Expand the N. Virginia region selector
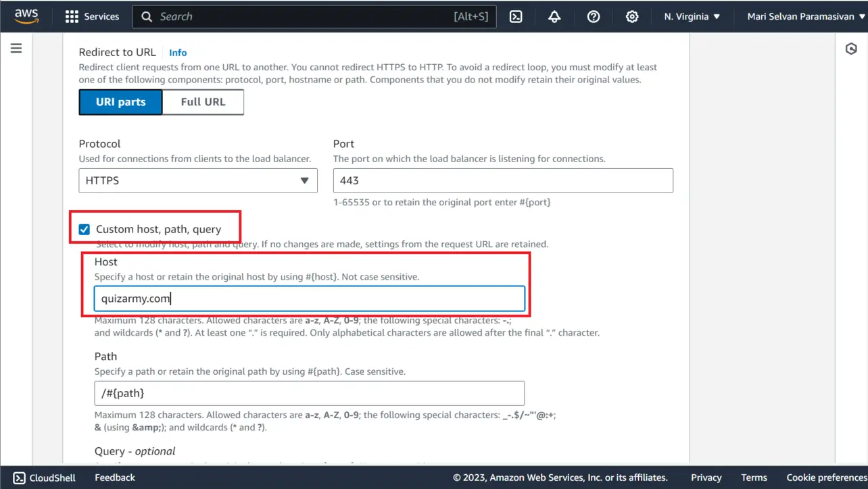The width and height of the screenshot is (868, 489). (692, 16)
